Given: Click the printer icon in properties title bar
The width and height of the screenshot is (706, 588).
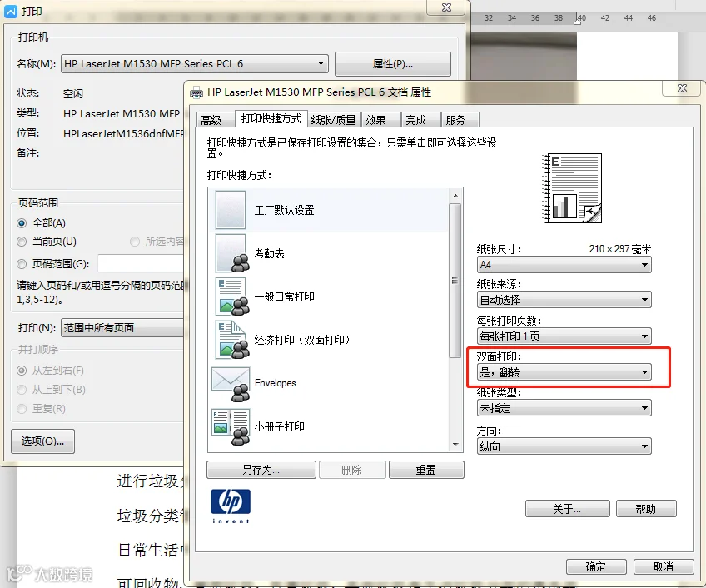Looking at the screenshot, I should pos(196,92).
